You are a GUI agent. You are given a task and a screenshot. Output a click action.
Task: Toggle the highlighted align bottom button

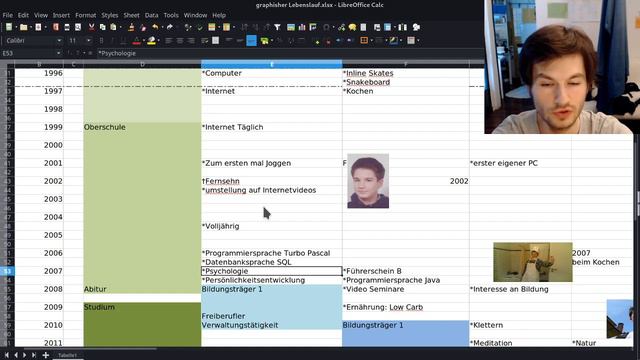251,40
